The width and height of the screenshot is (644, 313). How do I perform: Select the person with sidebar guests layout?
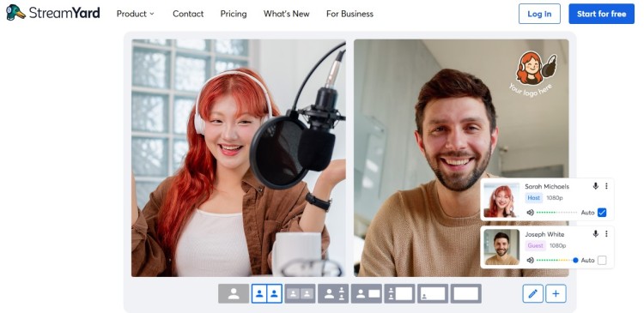tap(333, 294)
